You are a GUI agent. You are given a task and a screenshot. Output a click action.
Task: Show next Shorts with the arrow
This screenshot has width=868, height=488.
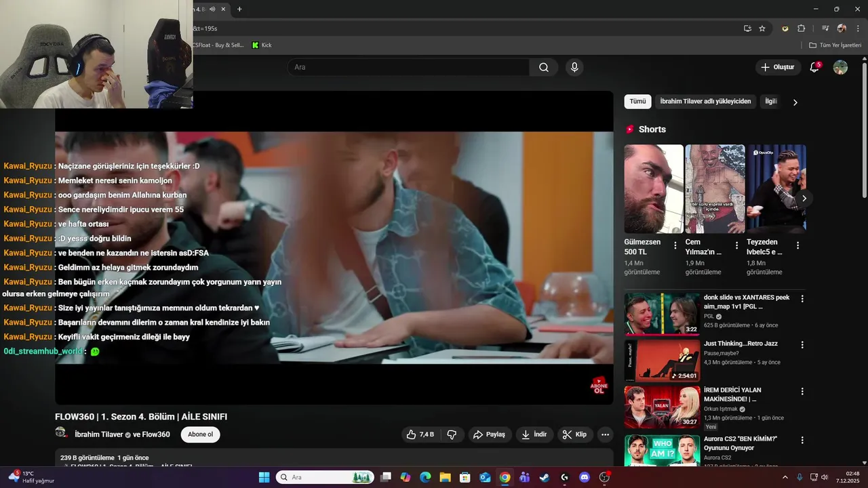point(804,198)
